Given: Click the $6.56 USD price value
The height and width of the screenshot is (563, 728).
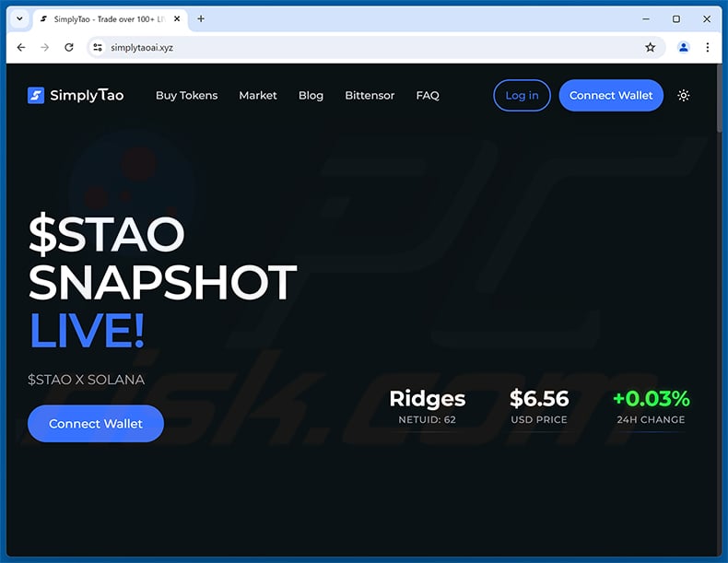Looking at the screenshot, I should point(539,399).
